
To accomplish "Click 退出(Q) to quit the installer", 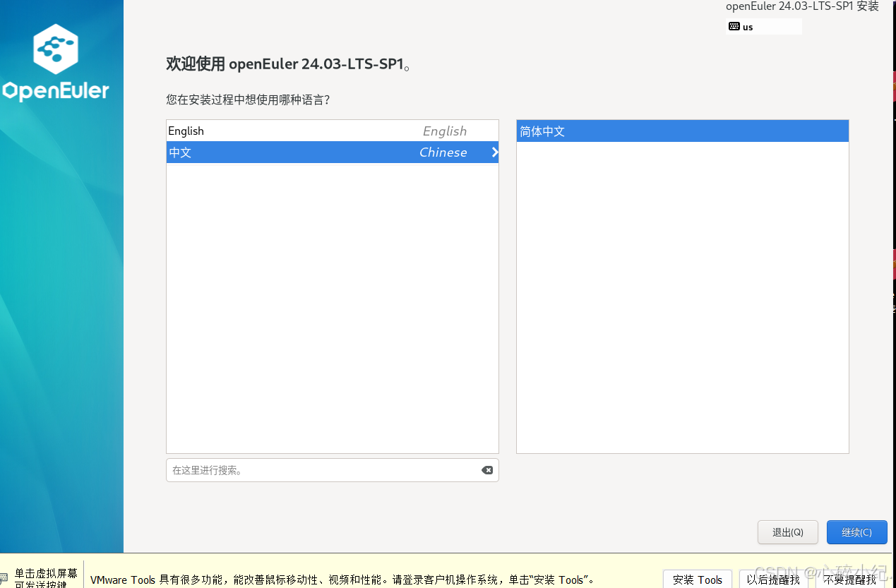I will click(x=787, y=532).
